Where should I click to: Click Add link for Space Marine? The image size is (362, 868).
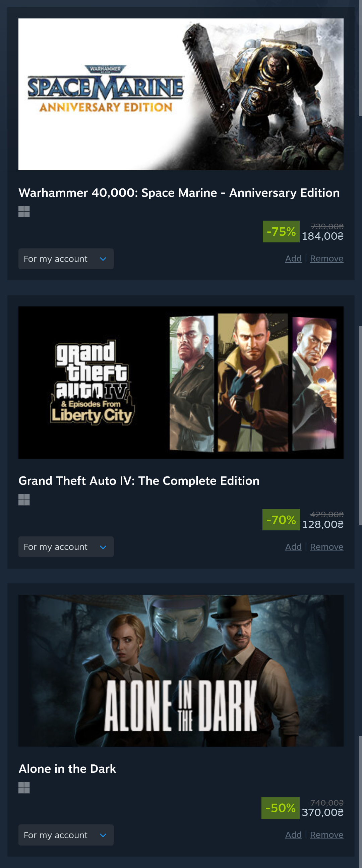[293, 258]
